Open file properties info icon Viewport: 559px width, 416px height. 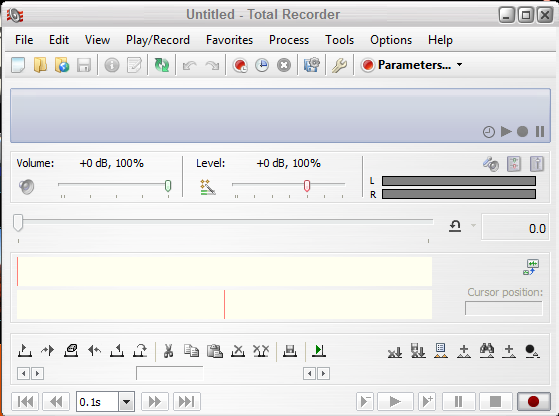(112, 65)
